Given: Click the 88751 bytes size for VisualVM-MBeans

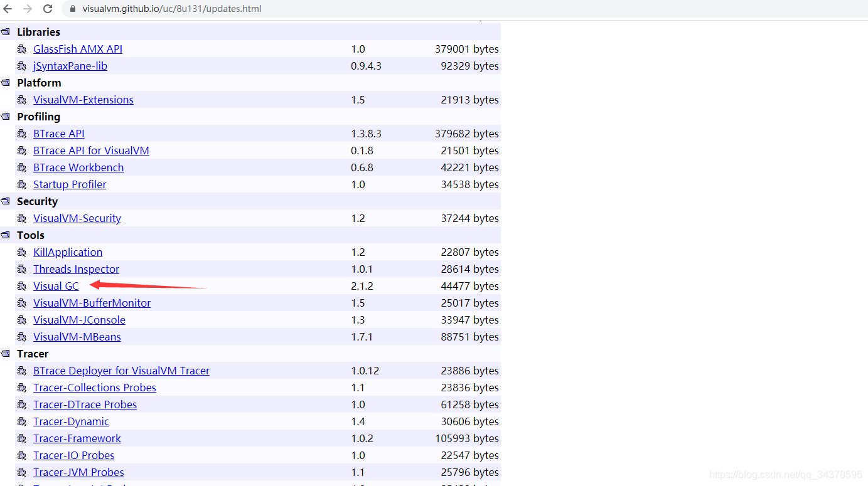Looking at the screenshot, I should pos(469,337).
